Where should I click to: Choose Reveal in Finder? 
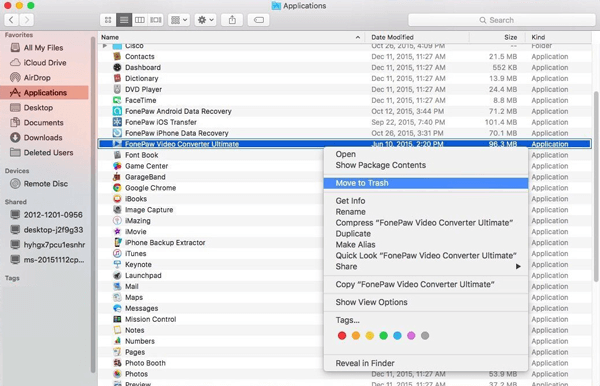[426, 363]
